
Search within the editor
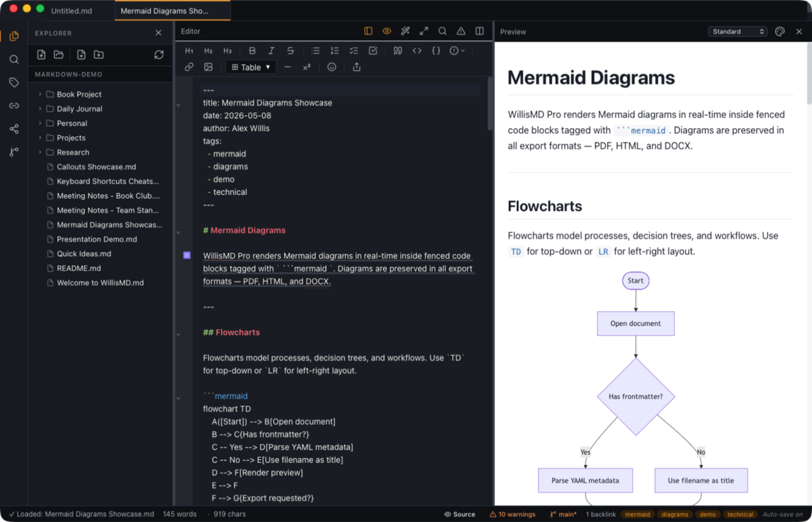[443, 31]
